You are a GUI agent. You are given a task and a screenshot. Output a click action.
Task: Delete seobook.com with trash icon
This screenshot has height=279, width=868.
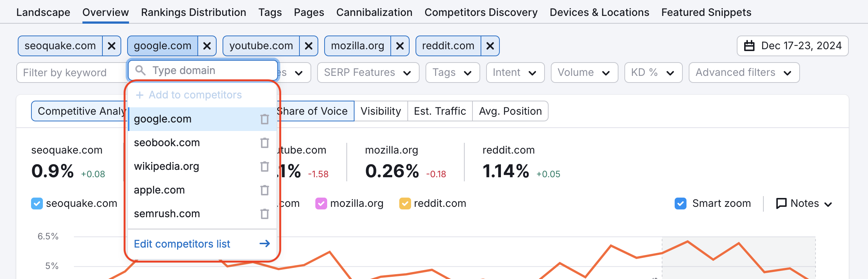264,143
